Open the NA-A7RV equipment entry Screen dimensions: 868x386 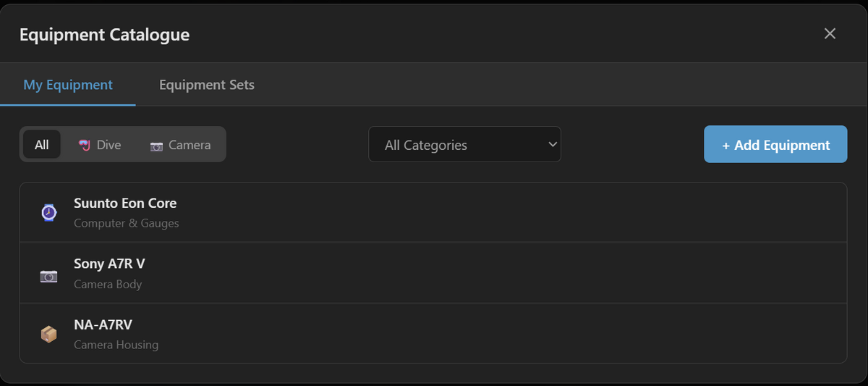pyautogui.click(x=103, y=324)
